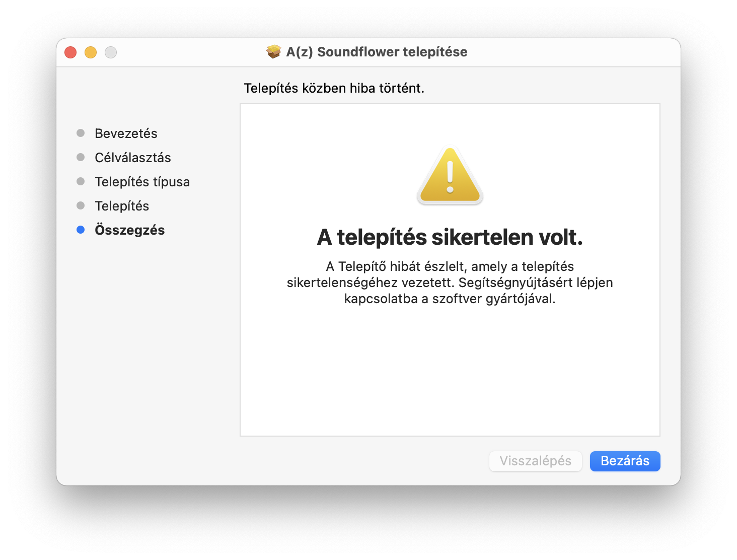Viewport: 737px width, 560px height.
Task: Click the gray bullet beside Célválasztás
Action: (81, 157)
